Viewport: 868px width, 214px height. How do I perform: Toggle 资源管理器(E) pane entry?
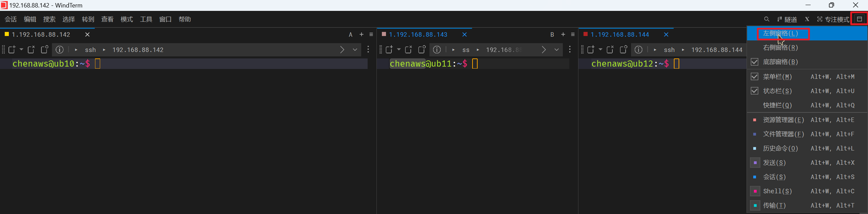click(x=807, y=120)
